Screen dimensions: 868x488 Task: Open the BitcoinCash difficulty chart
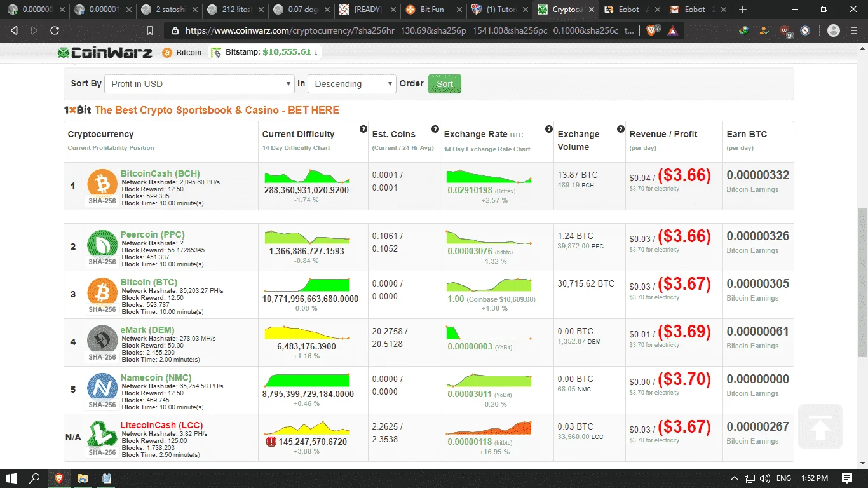click(x=308, y=176)
